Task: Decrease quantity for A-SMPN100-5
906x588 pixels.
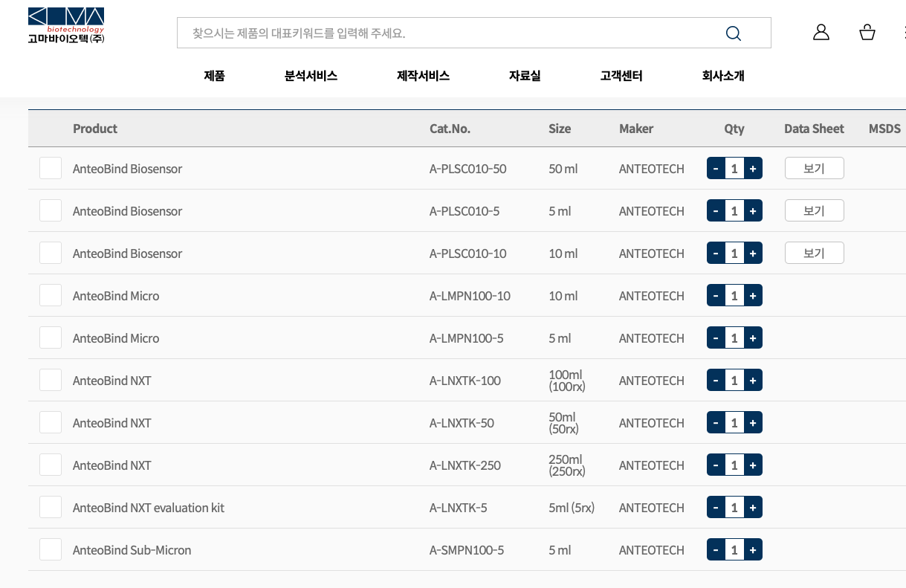Action: (716, 550)
